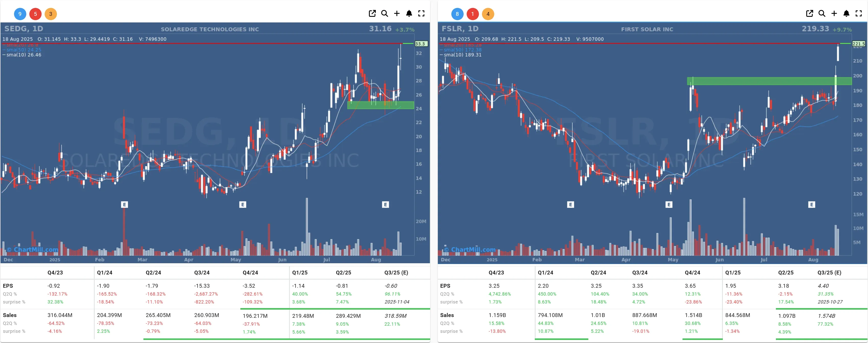Viewport: 868px width, 343px height.
Task: Click the search icon on SEDG chart
Action: 385,14
